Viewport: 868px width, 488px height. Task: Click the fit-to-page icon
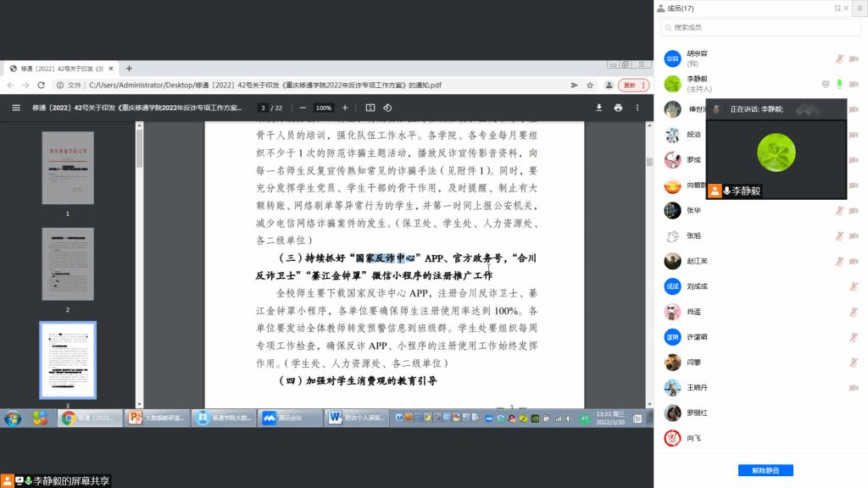[x=370, y=108]
